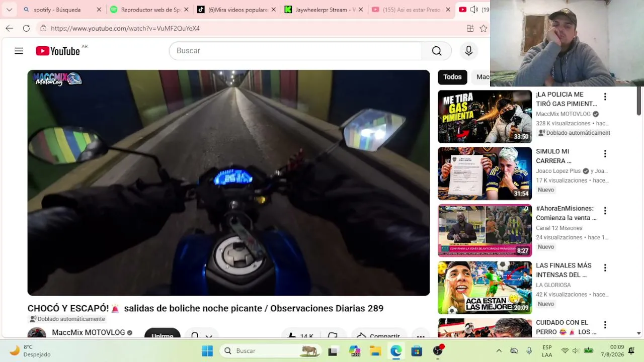
Task: Open the 8:27 Canal 12 Misiones thumbnail
Action: pyautogui.click(x=485, y=231)
